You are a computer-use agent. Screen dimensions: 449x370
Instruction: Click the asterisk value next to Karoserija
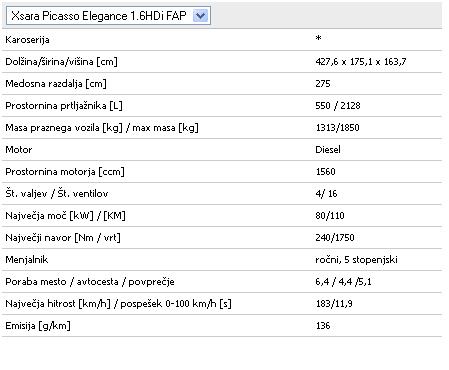pyautogui.click(x=318, y=38)
